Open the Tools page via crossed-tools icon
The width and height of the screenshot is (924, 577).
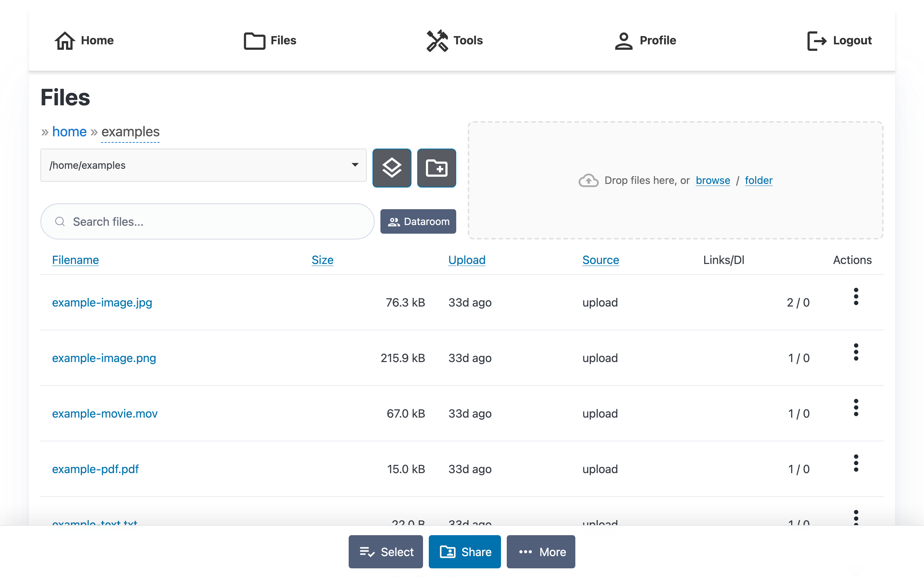tap(455, 40)
